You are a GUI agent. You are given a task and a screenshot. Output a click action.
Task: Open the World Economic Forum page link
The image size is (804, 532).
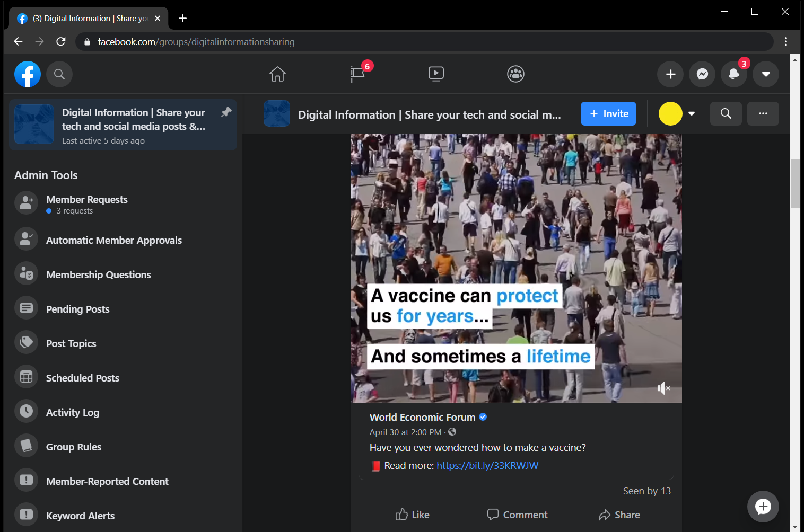point(422,417)
